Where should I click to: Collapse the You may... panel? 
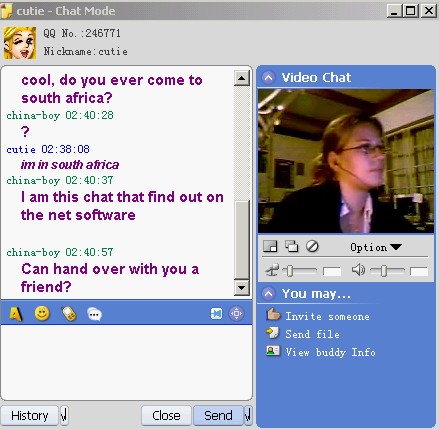[268, 294]
